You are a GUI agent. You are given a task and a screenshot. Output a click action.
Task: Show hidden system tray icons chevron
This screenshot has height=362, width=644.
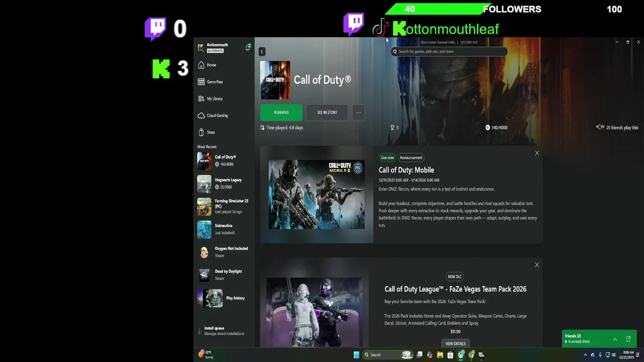(x=585, y=355)
